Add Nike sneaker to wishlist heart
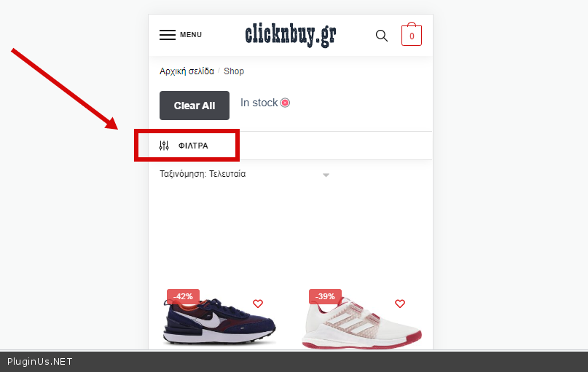 tap(258, 304)
